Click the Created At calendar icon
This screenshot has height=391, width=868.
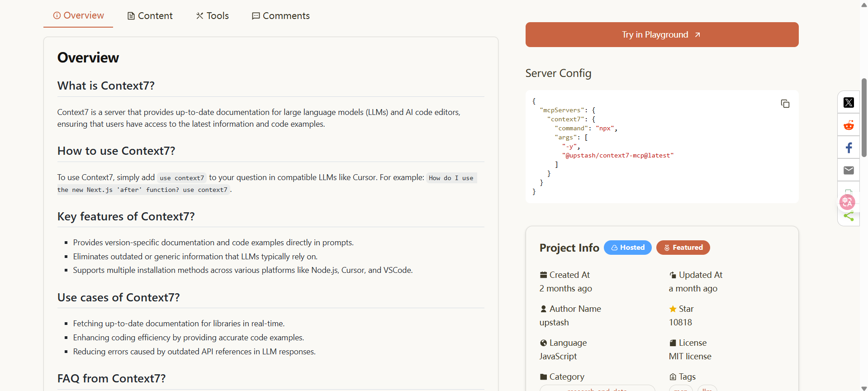click(543, 275)
